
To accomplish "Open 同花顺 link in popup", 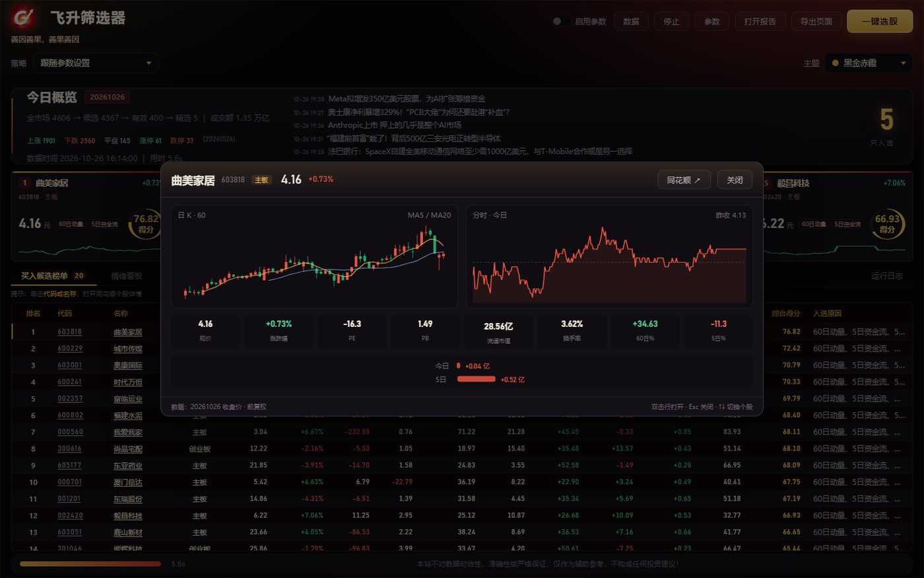I will point(684,180).
